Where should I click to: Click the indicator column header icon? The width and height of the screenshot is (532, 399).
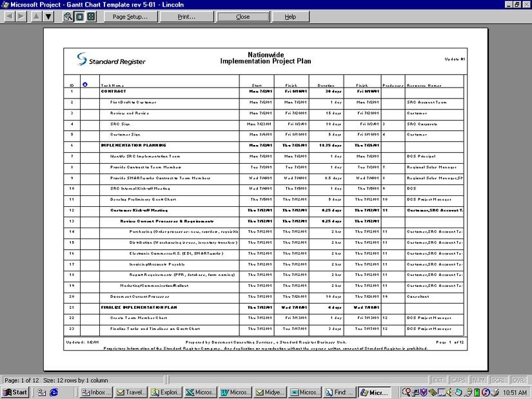click(85, 84)
